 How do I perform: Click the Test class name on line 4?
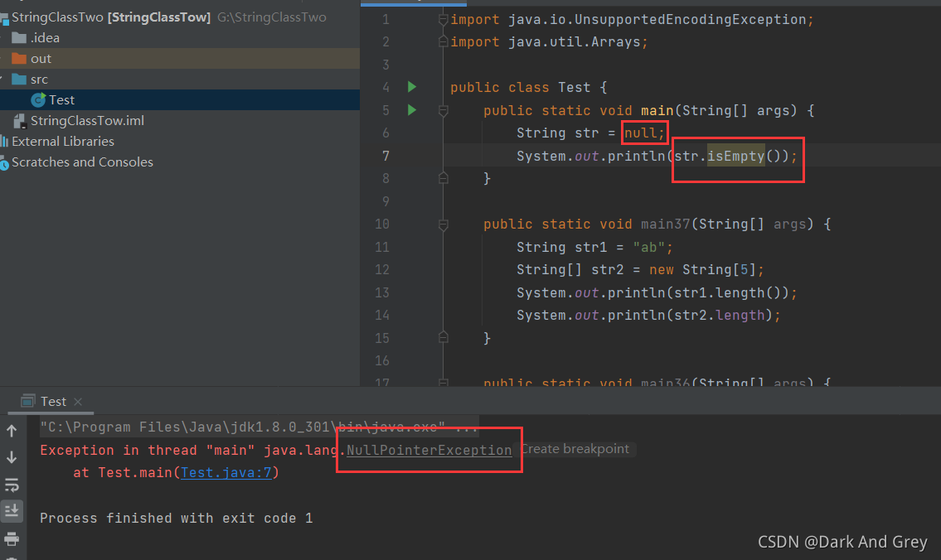coord(575,88)
